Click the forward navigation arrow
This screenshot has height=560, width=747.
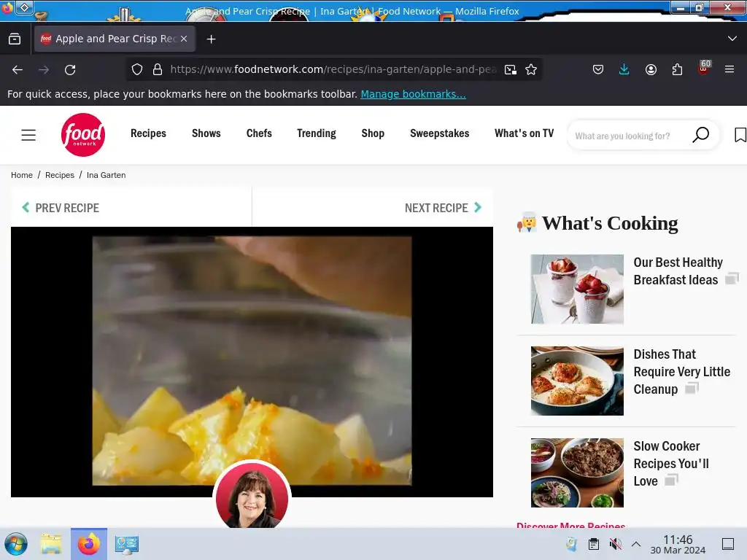pyautogui.click(x=44, y=69)
